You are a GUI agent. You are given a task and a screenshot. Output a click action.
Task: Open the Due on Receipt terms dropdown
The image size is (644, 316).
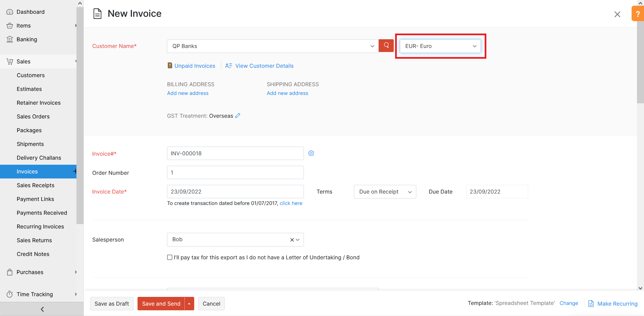[384, 192]
